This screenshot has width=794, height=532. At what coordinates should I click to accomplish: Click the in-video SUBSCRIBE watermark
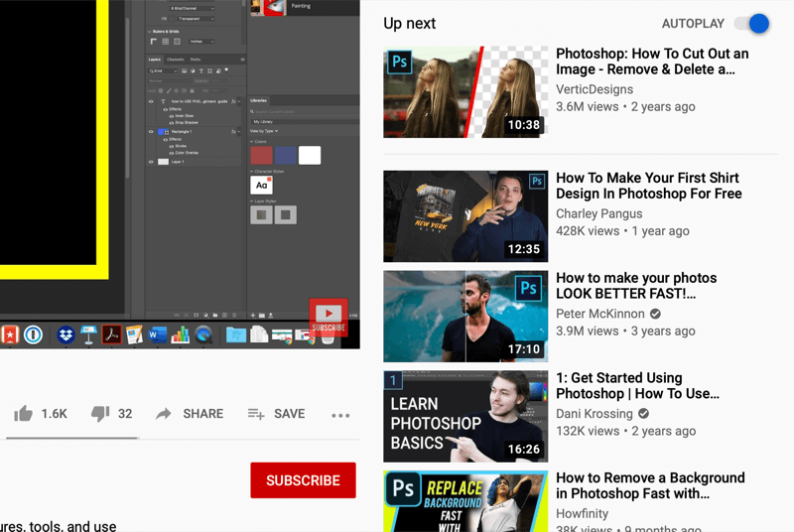(329, 318)
